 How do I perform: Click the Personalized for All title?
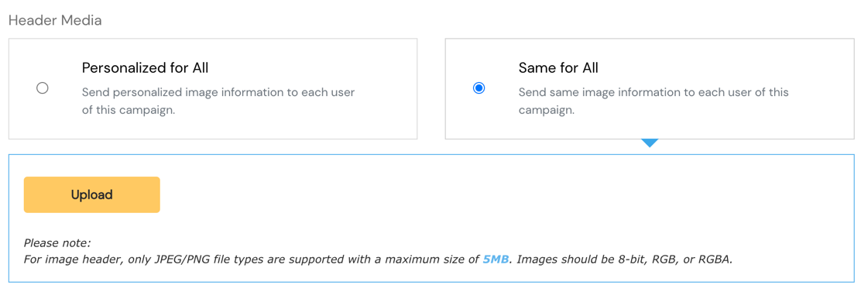[x=145, y=68]
